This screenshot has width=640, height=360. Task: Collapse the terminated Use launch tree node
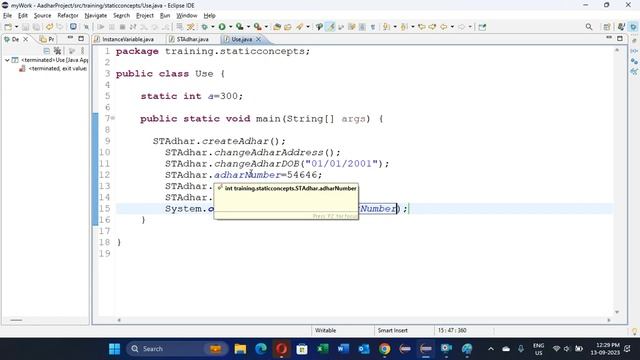[x=7, y=60]
